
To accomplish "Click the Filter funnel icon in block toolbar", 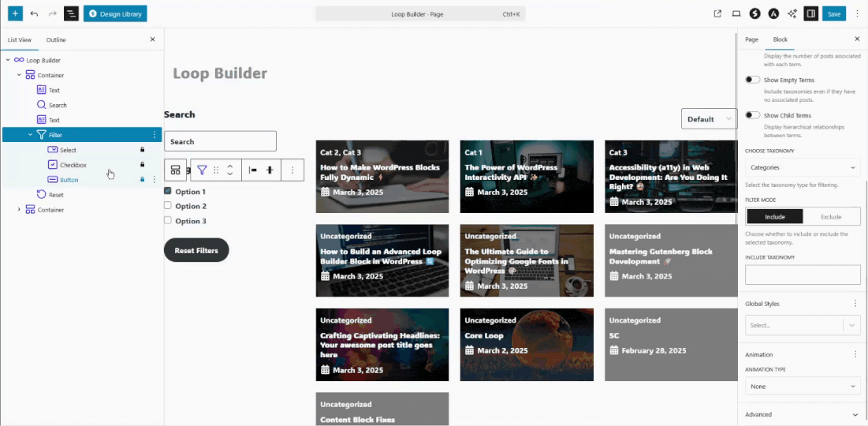I will pos(202,170).
